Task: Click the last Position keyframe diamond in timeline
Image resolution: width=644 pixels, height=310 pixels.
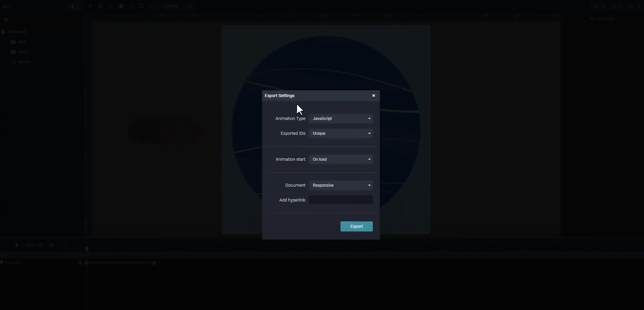Action: [x=154, y=263]
